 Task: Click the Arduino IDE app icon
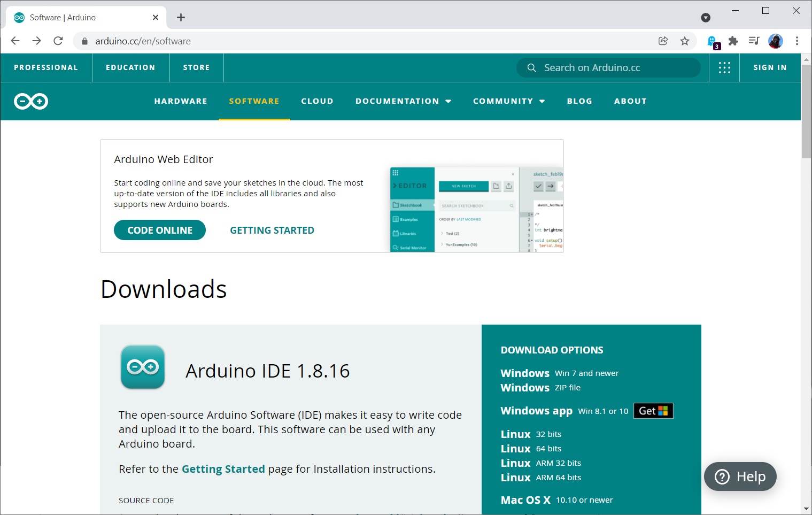143,367
